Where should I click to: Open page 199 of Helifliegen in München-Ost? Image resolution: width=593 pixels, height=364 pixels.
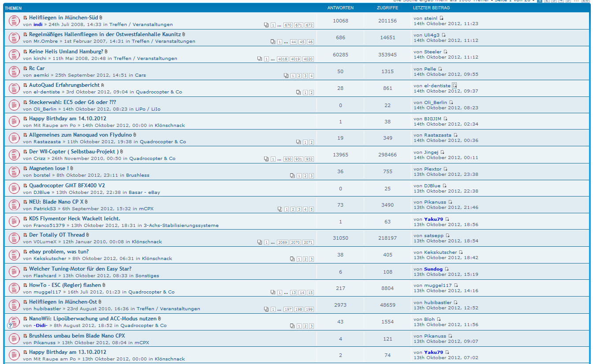click(x=310, y=309)
